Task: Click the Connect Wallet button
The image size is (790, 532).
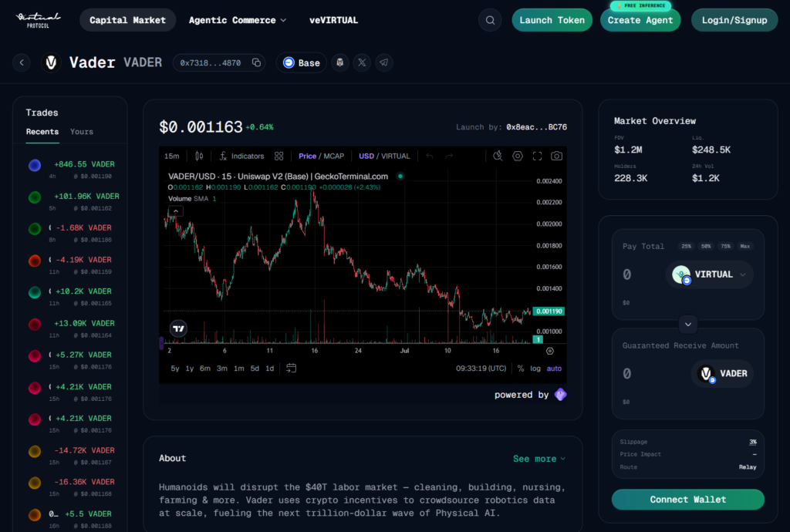Action: click(x=687, y=500)
